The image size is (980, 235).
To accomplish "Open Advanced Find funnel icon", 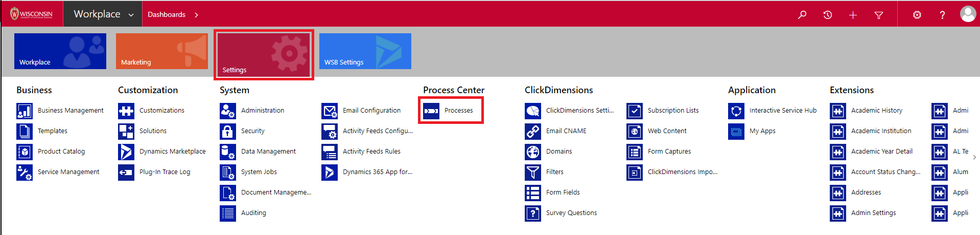I will pos(879,15).
